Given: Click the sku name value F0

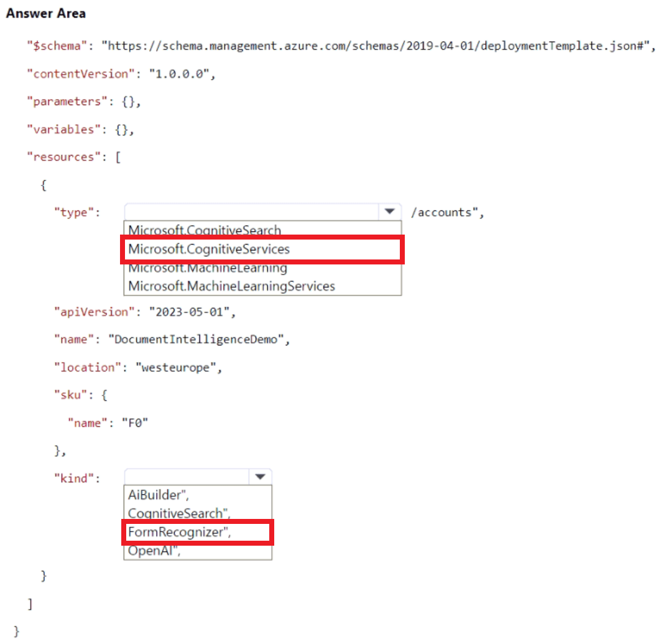Looking at the screenshot, I should 134,422.
